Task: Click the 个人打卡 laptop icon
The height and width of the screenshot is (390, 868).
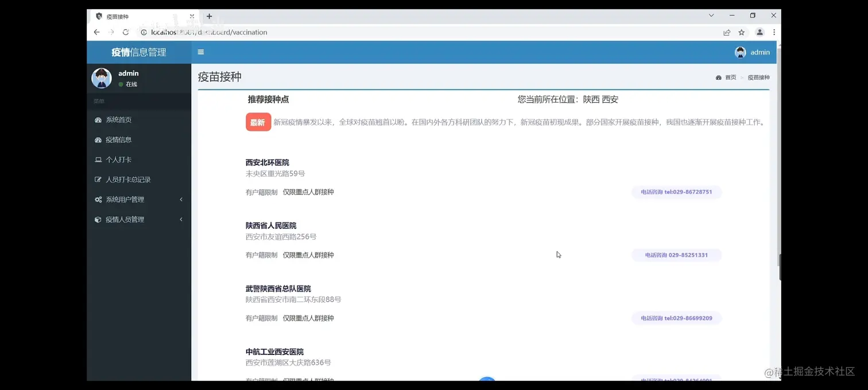Action: coord(98,159)
